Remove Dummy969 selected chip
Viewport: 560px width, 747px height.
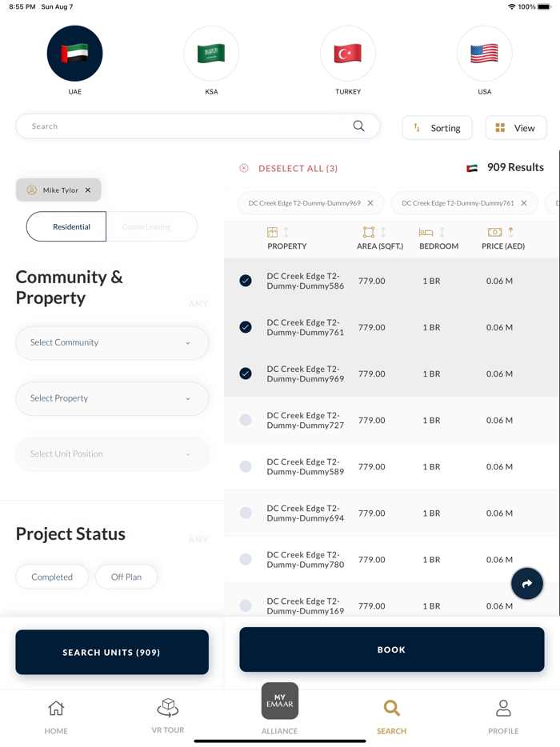tap(370, 203)
